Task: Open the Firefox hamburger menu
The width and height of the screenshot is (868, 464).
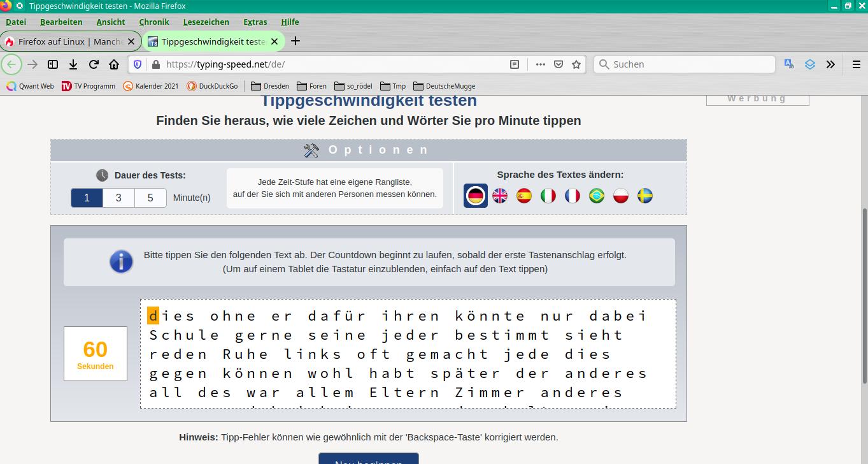Action: pos(857,64)
